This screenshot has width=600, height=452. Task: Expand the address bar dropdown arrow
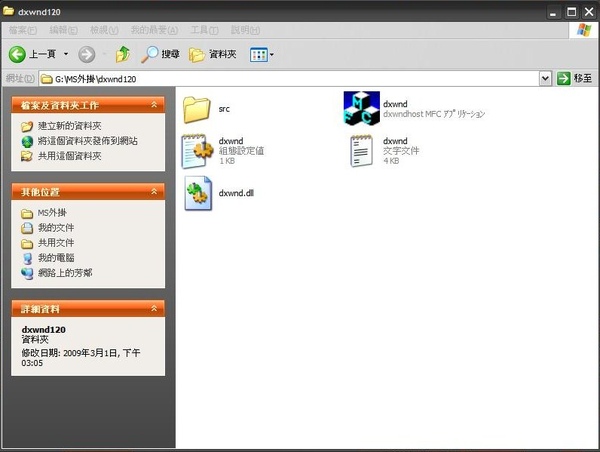tap(546, 79)
